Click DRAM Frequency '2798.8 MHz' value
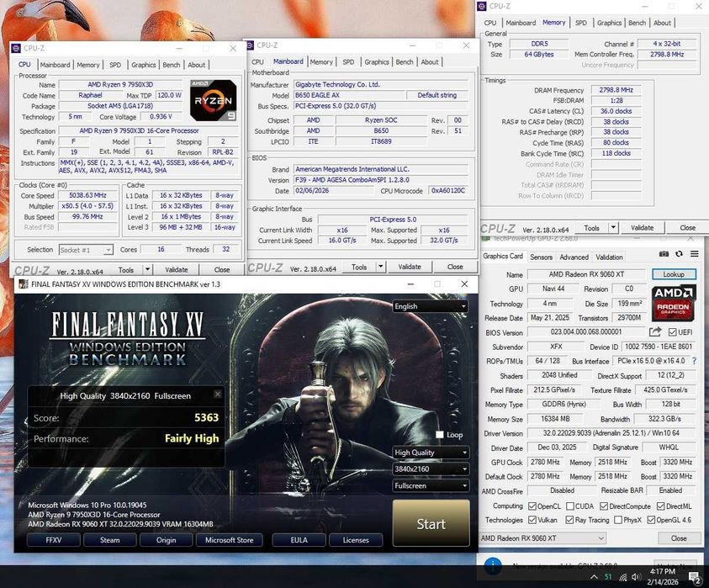The height and width of the screenshot is (588, 709). point(616,90)
